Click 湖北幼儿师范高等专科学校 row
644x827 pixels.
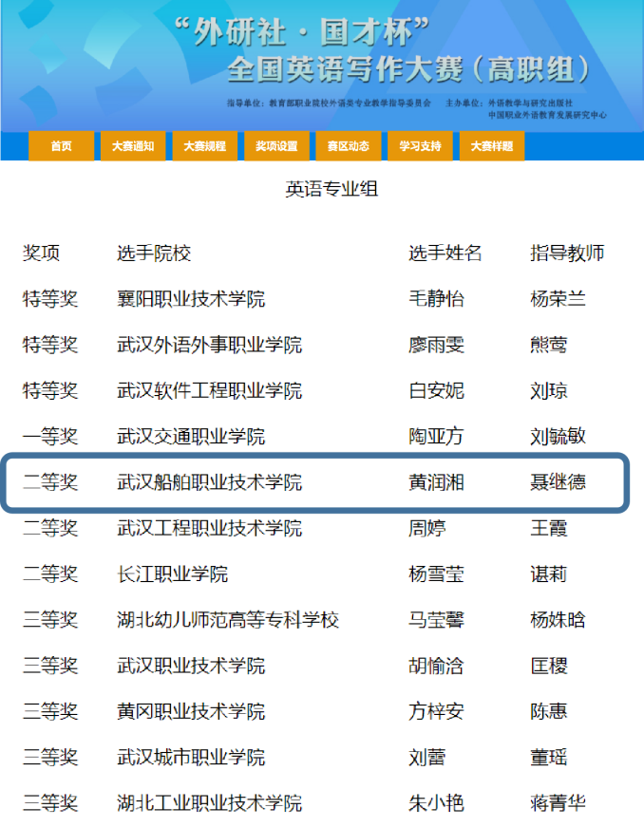(x=315, y=620)
